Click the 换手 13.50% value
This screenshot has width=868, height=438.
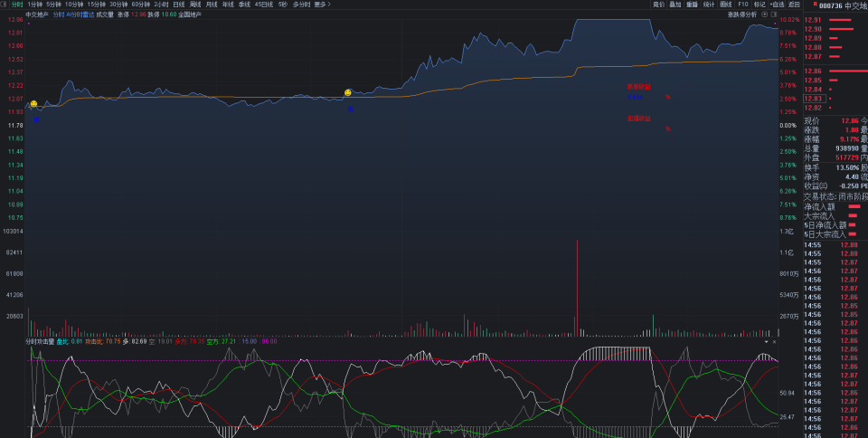(847, 167)
